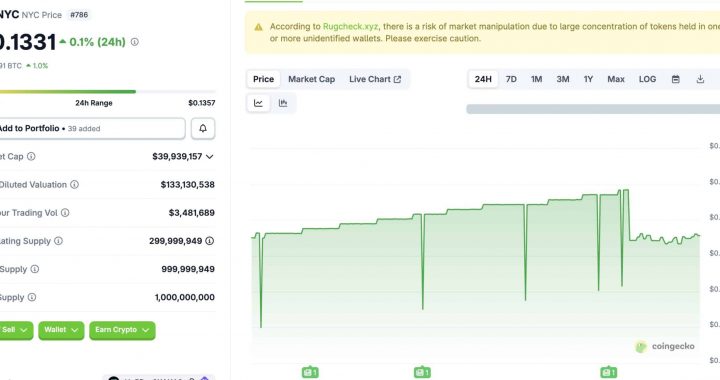720x380 pixels.
Task: Select the Price tab
Action: tap(264, 79)
